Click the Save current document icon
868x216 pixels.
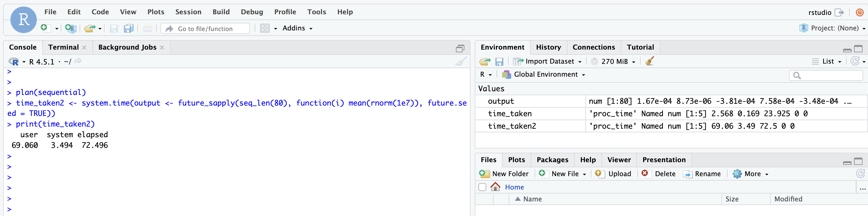114,28
